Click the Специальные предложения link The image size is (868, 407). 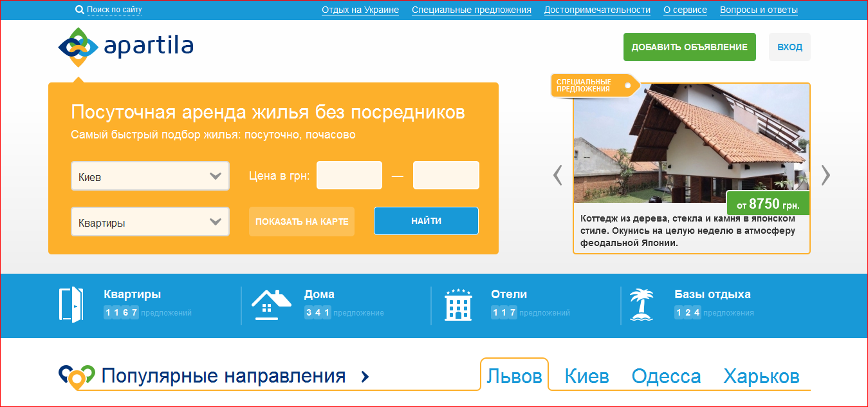coord(472,10)
